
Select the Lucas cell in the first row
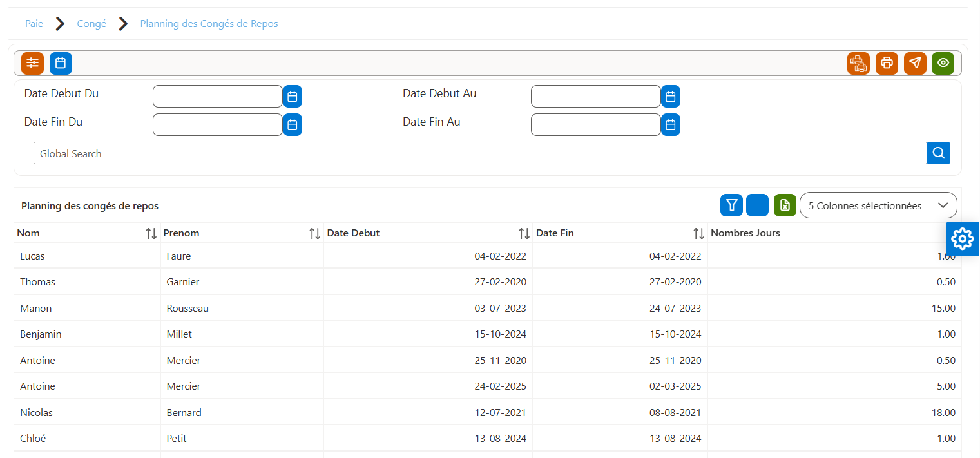[87, 256]
